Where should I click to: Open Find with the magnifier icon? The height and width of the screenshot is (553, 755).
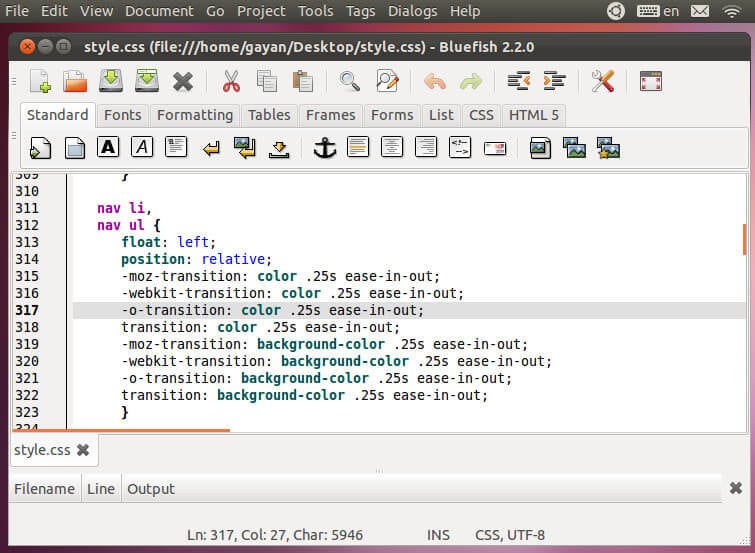pyautogui.click(x=350, y=81)
